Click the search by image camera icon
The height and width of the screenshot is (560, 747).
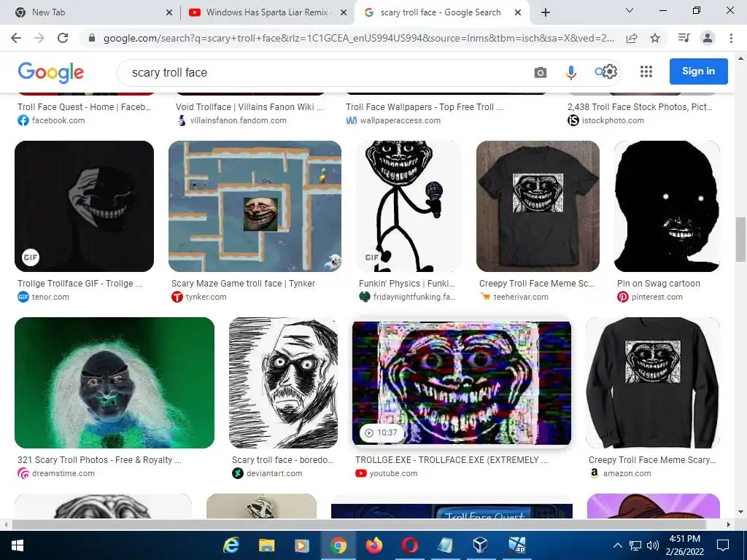pos(541,72)
